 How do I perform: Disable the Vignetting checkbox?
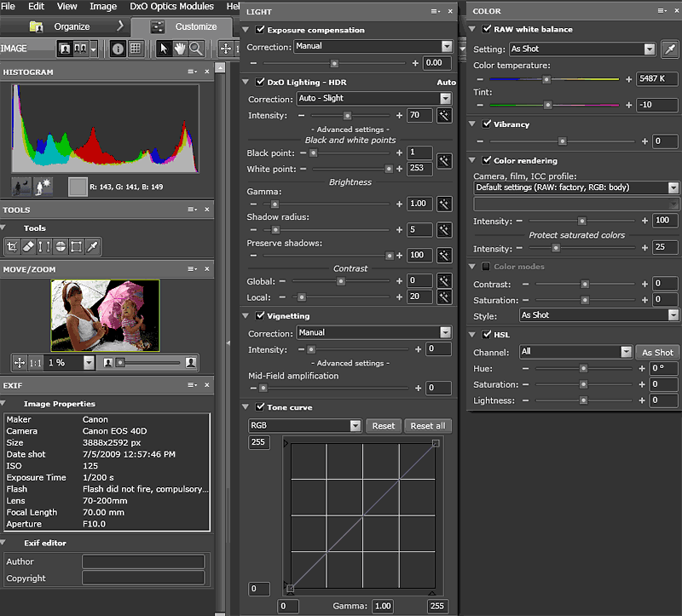tap(261, 315)
